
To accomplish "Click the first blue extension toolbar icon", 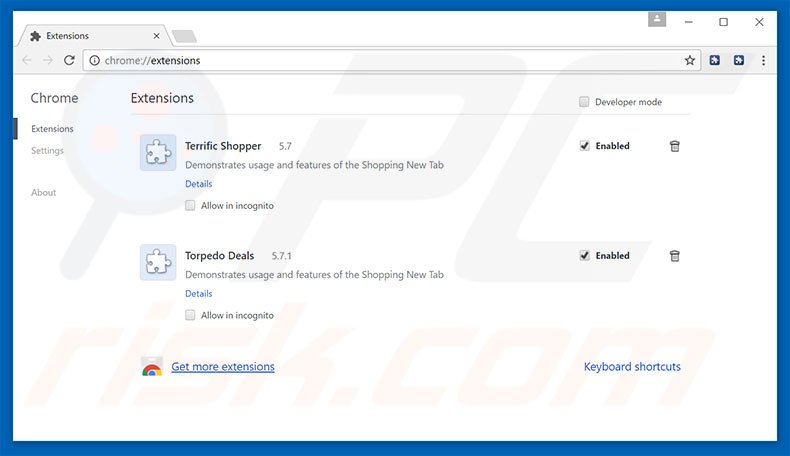I will (x=715, y=60).
